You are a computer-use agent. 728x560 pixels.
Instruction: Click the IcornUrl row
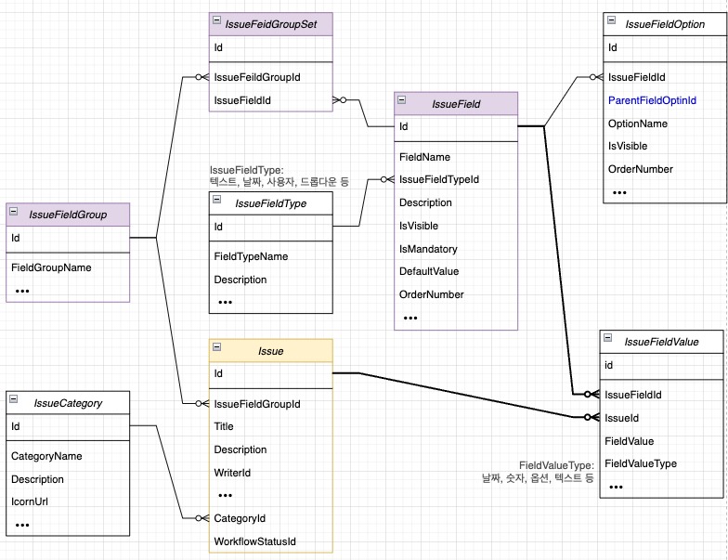(x=68, y=501)
